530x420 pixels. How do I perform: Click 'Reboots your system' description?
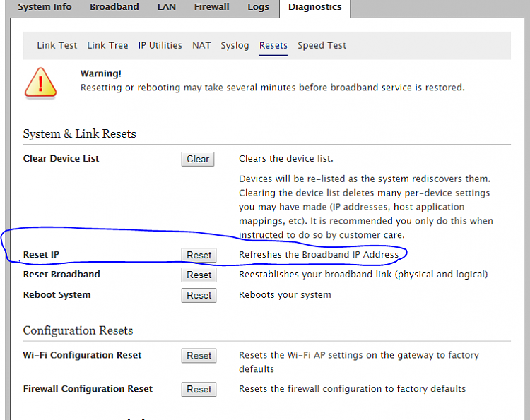285,295
